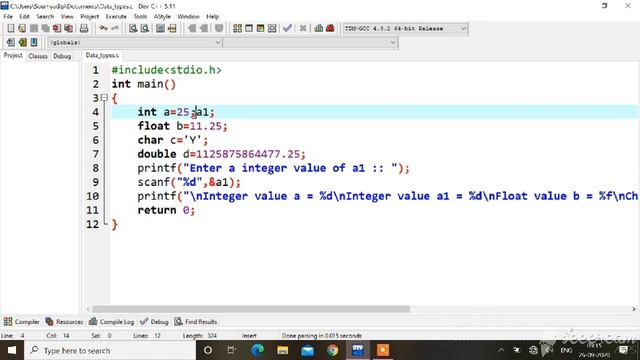Click the Save All toolbar icon
This screenshot has height=360, width=640.
pos(45,28)
